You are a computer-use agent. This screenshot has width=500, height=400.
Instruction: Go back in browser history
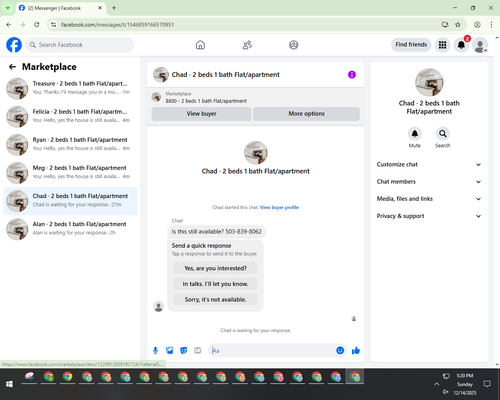9,25
